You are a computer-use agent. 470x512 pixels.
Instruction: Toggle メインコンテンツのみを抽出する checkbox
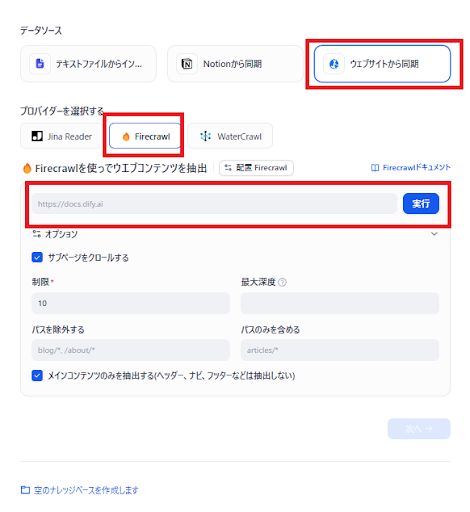coord(37,375)
